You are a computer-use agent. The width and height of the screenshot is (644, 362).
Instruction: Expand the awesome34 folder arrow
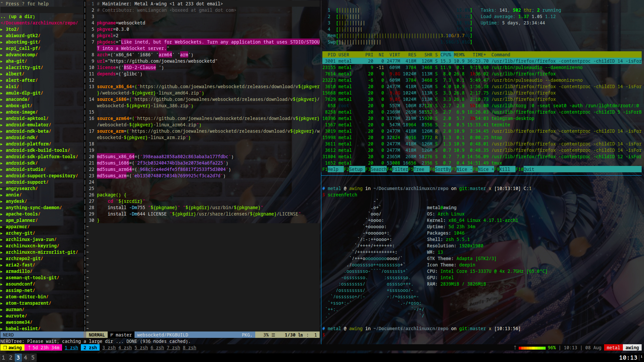(x=2, y=322)
